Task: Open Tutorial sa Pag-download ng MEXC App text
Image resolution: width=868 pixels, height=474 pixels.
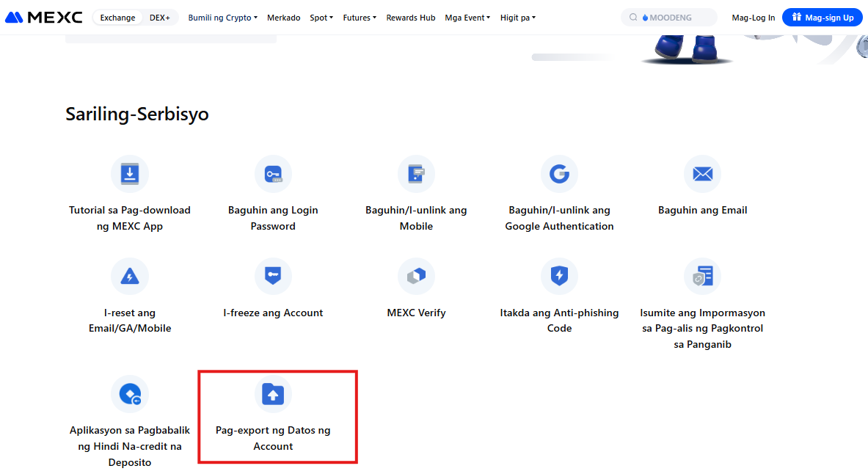Action: (x=130, y=218)
